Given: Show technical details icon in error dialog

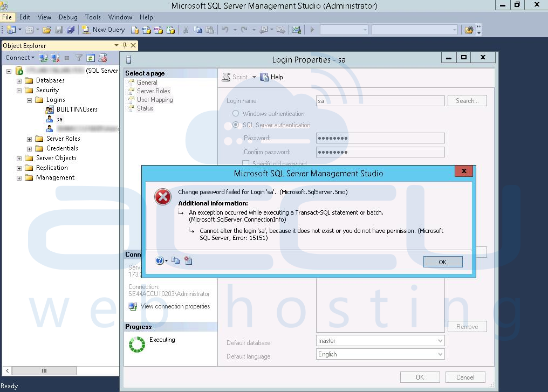Looking at the screenshot, I should [188, 260].
